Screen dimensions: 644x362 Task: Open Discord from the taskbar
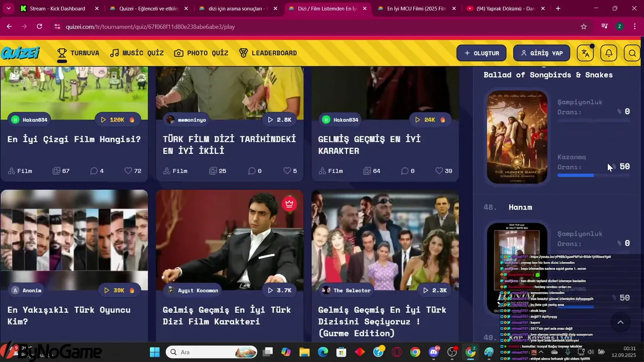[x=434, y=352]
